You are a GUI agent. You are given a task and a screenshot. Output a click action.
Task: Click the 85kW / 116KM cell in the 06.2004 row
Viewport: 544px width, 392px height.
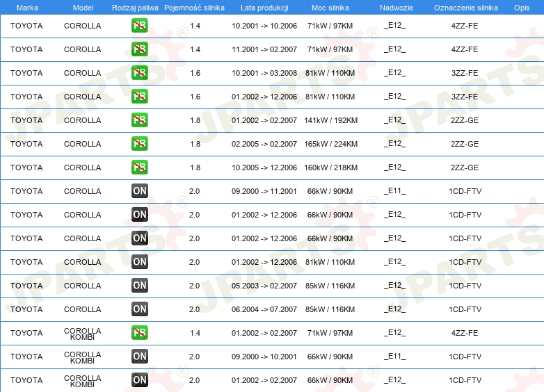(x=330, y=309)
